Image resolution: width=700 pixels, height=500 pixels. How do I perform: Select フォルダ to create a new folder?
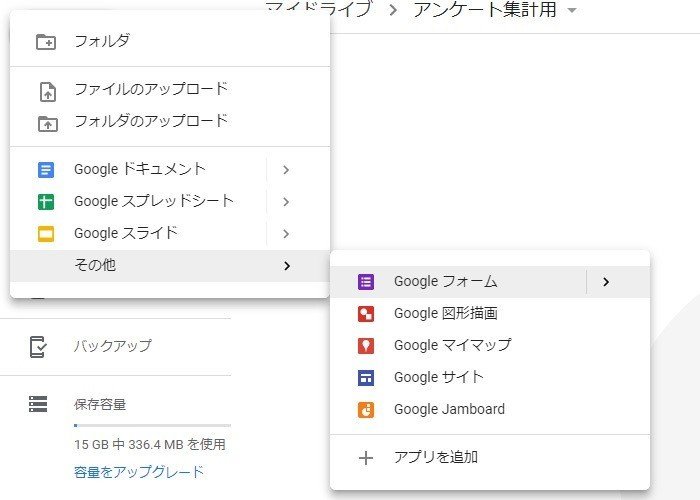[x=170, y=42]
